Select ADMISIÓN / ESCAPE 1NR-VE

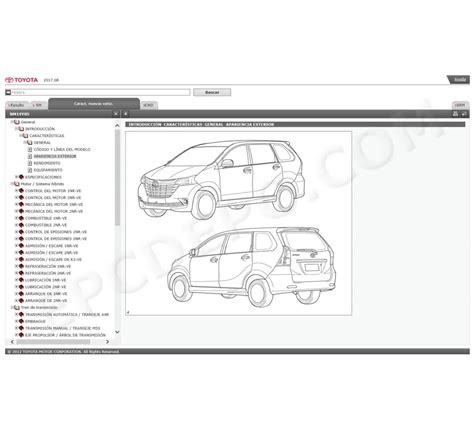click(52, 246)
